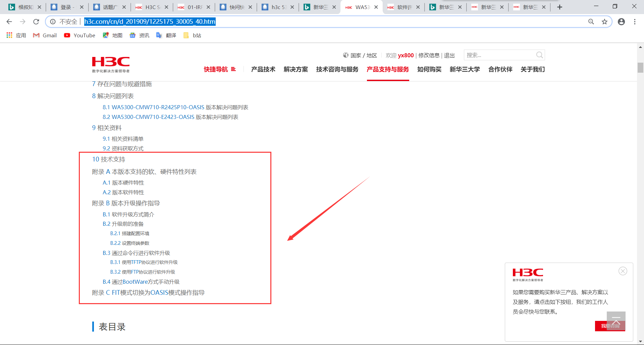
Task: Open the 9 相关资料 link
Action: (x=107, y=128)
